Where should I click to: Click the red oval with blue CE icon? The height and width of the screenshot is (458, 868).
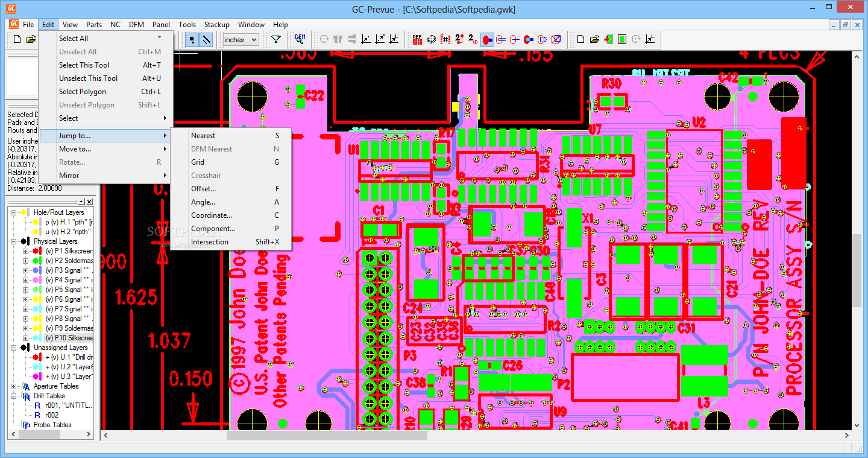[542, 39]
